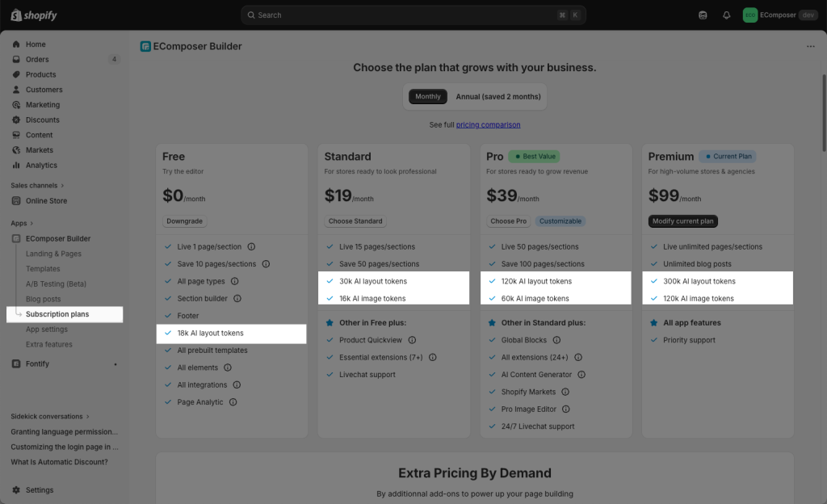Click the Choose Pro button
The width and height of the screenshot is (827, 504).
[x=509, y=221]
